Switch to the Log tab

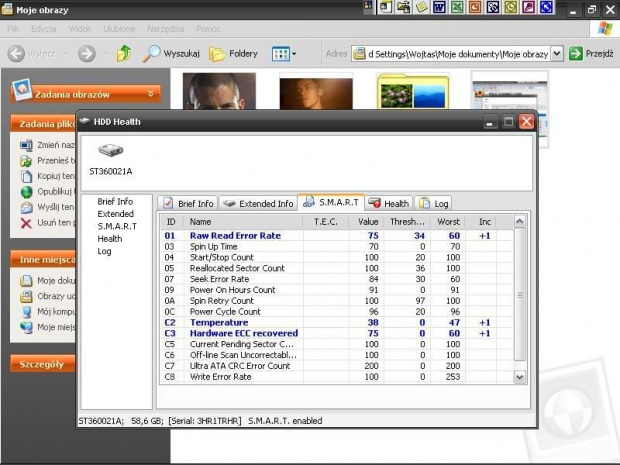point(433,204)
